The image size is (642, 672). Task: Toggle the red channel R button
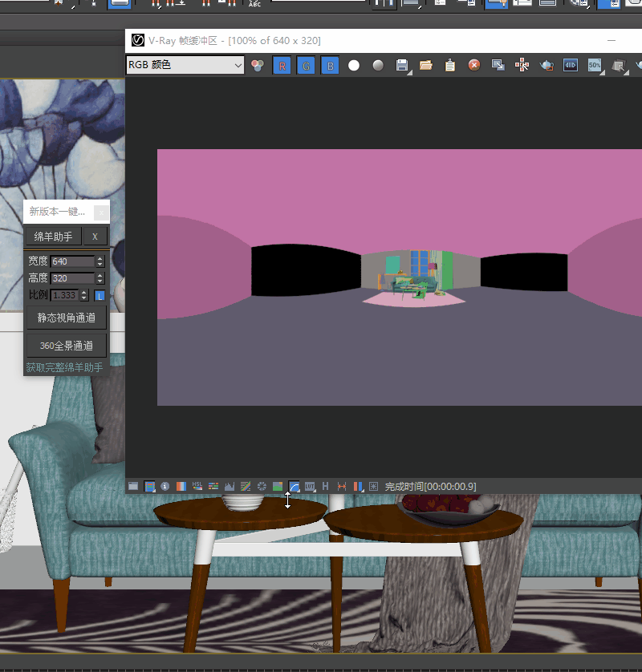282,66
